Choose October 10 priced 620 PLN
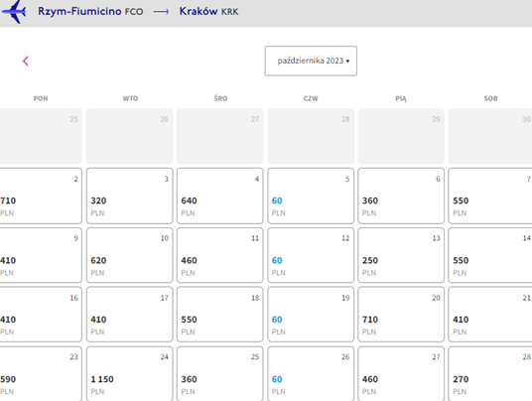This screenshot has height=401, width=532. (x=130, y=255)
